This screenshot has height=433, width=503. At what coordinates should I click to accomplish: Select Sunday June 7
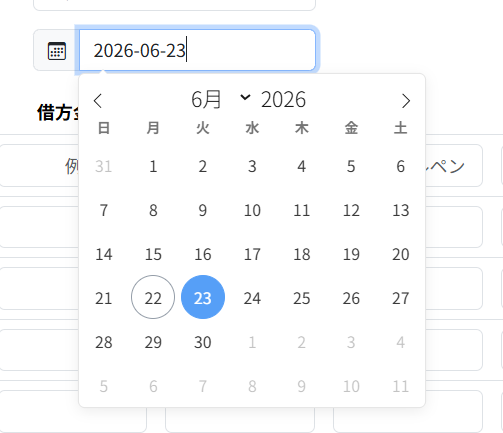pos(104,210)
